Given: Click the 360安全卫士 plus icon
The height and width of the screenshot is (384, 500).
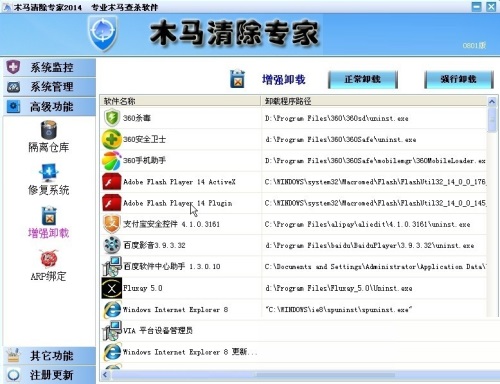Looking at the screenshot, I should [112, 139].
